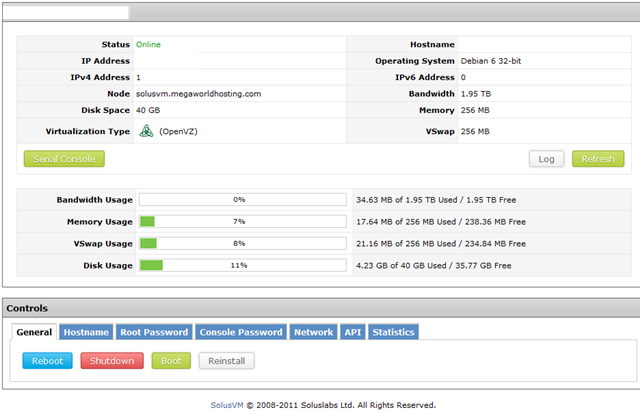The width and height of the screenshot is (640, 412).
Task: Select the Network tab
Action: (x=313, y=332)
